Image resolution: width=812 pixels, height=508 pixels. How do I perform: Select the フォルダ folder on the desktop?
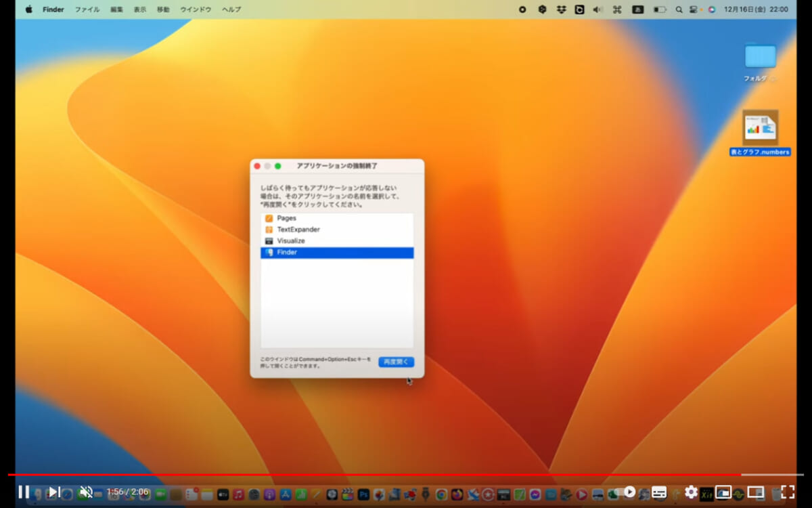tap(761, 57)
